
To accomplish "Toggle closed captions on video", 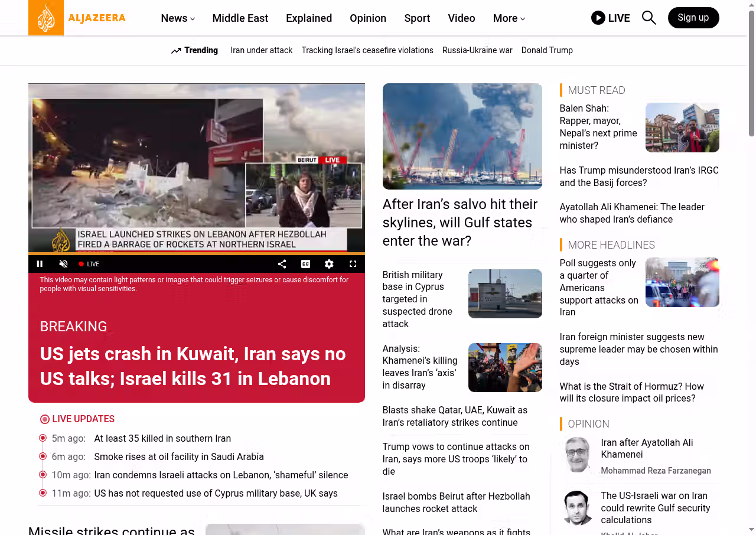I will point(305,264).
